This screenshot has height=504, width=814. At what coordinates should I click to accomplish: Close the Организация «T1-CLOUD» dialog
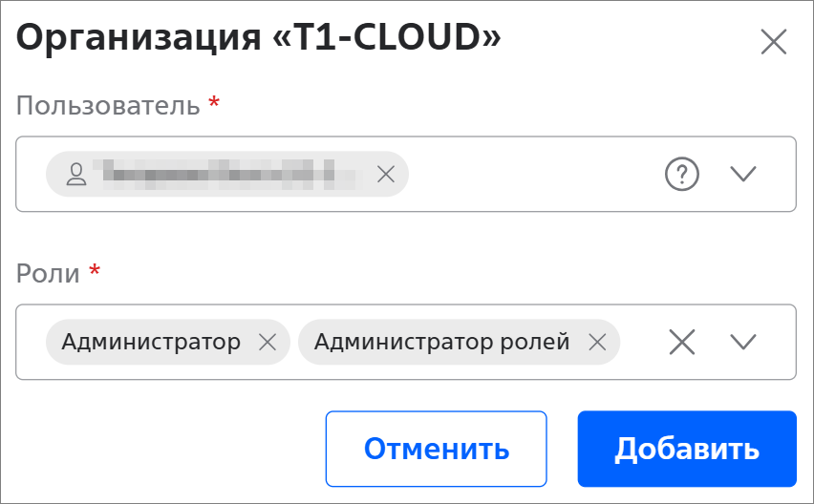pyautogui.click(x=773, y=42)
